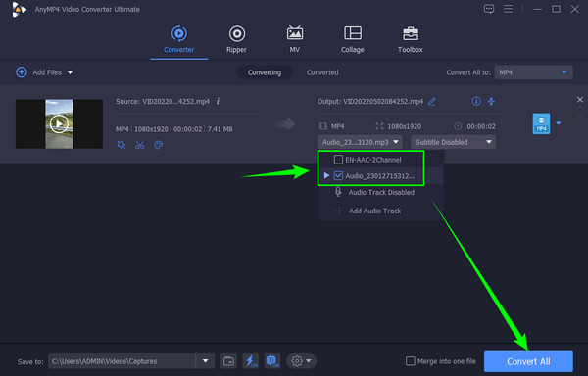
Task: Expand the Save to path dropdown
Action: (x=205, y=361)
